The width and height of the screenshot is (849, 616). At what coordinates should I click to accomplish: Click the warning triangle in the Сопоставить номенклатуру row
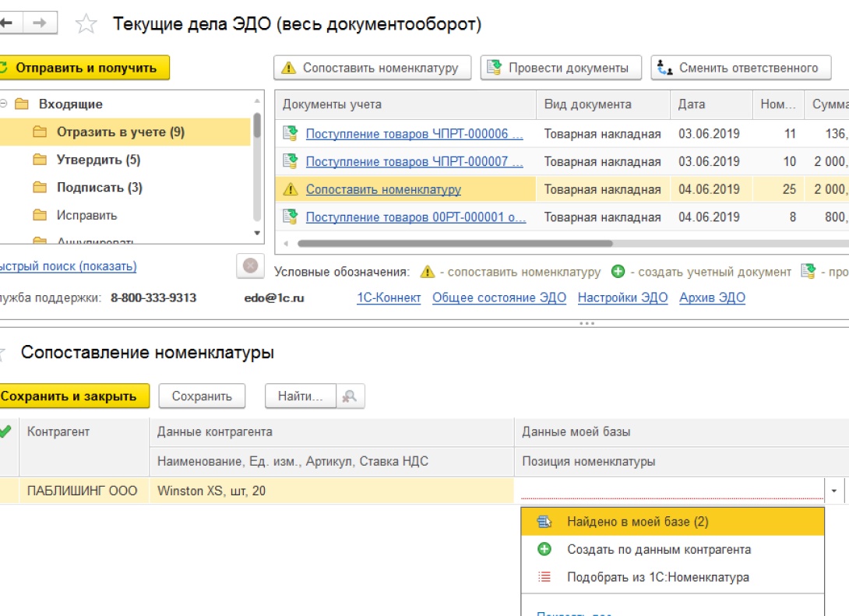tap(291, 189)
